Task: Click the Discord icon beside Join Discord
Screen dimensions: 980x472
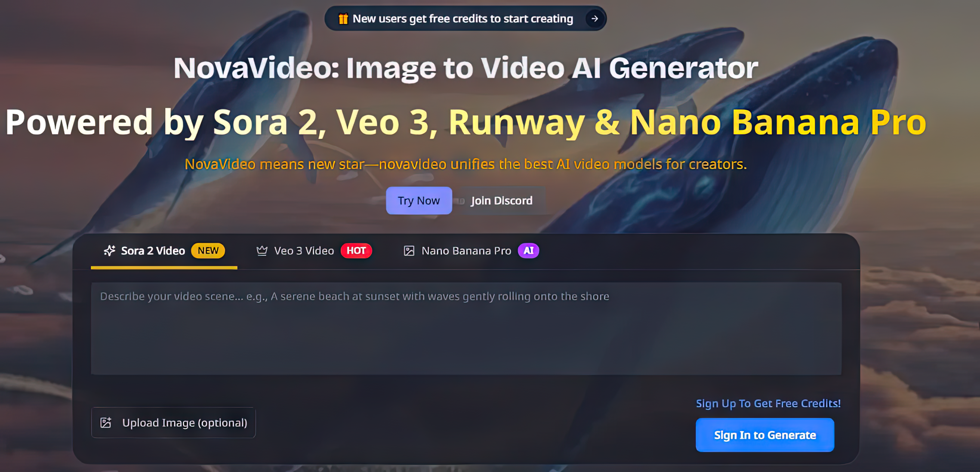Action: pos(461,201)
